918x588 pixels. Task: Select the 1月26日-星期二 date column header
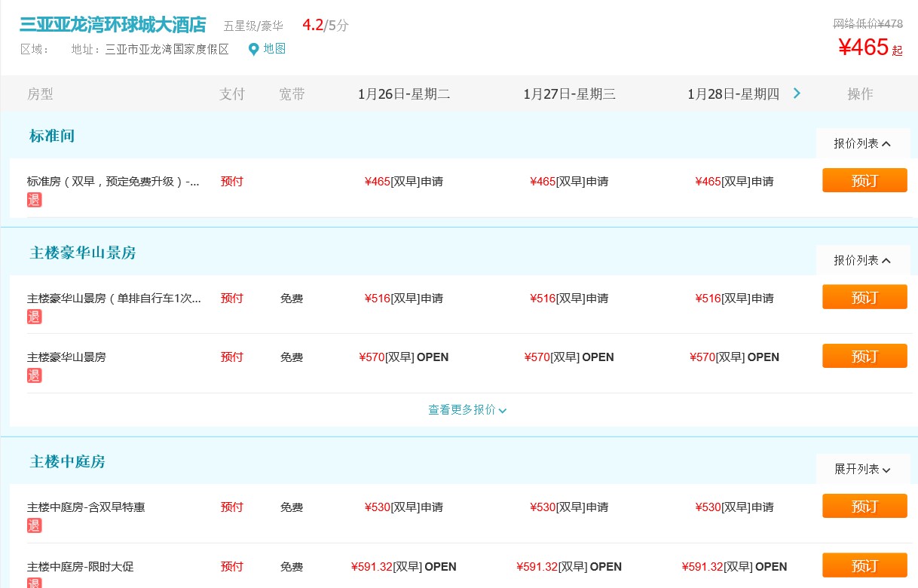click(404, 94)
